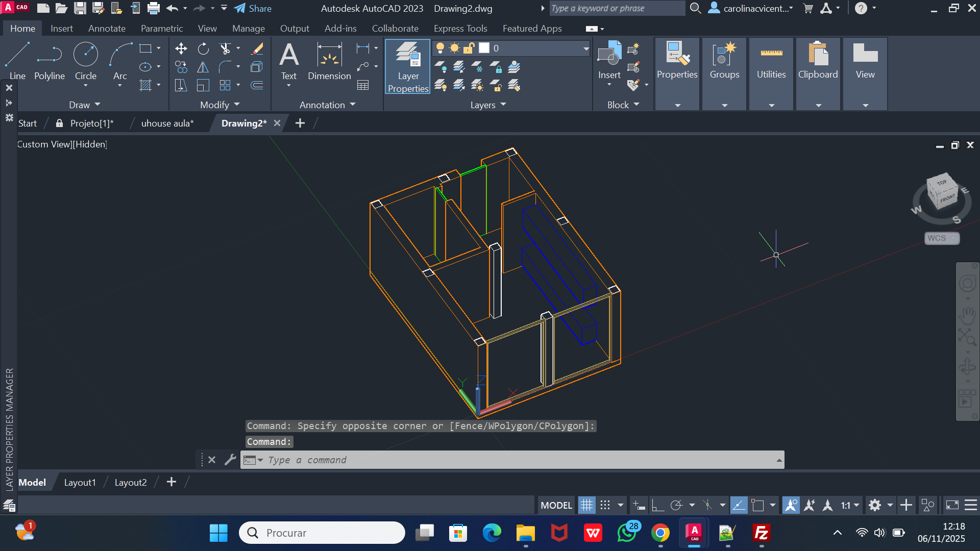
Task: Click the layer 0 white color swatch
Action: tap(484, 48)
